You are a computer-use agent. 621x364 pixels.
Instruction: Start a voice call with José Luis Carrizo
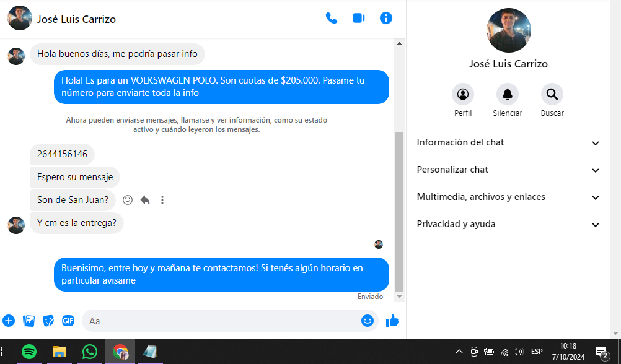tap(332, 18)
